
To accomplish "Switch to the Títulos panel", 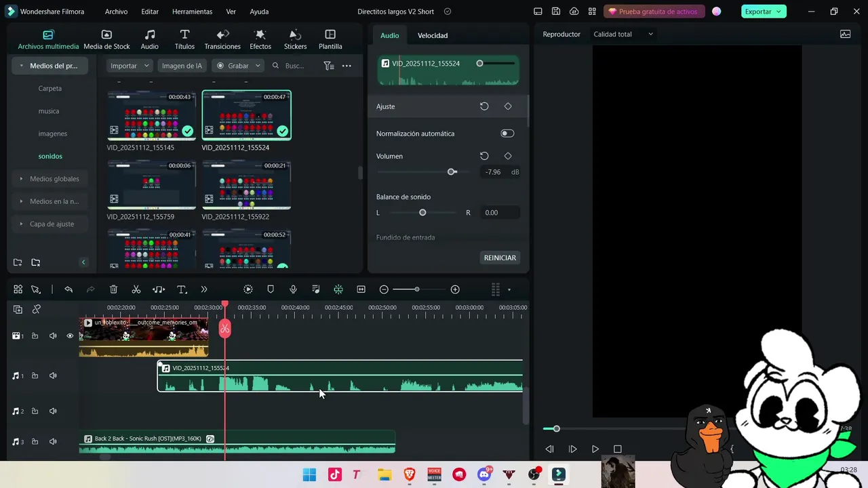I will click(184, 40).
